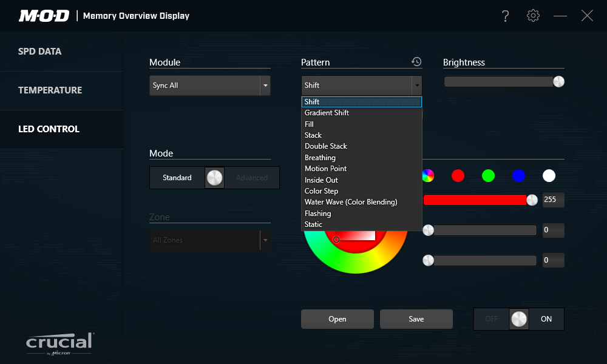Collapse the Pattern dropdown arrow
This screenshot has width=607, height=364.
click(416, 86)
